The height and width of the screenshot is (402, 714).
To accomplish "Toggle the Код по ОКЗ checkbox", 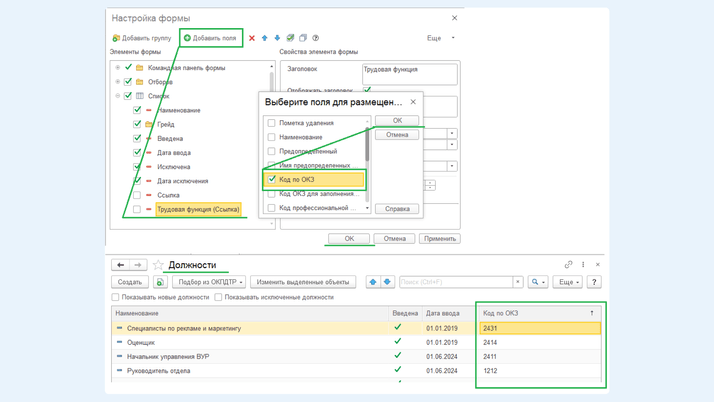I will coord(271,180).
